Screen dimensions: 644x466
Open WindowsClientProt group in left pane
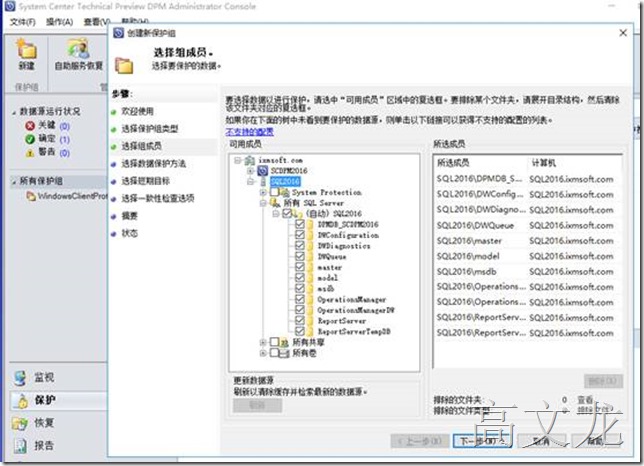tap(67, 196)
